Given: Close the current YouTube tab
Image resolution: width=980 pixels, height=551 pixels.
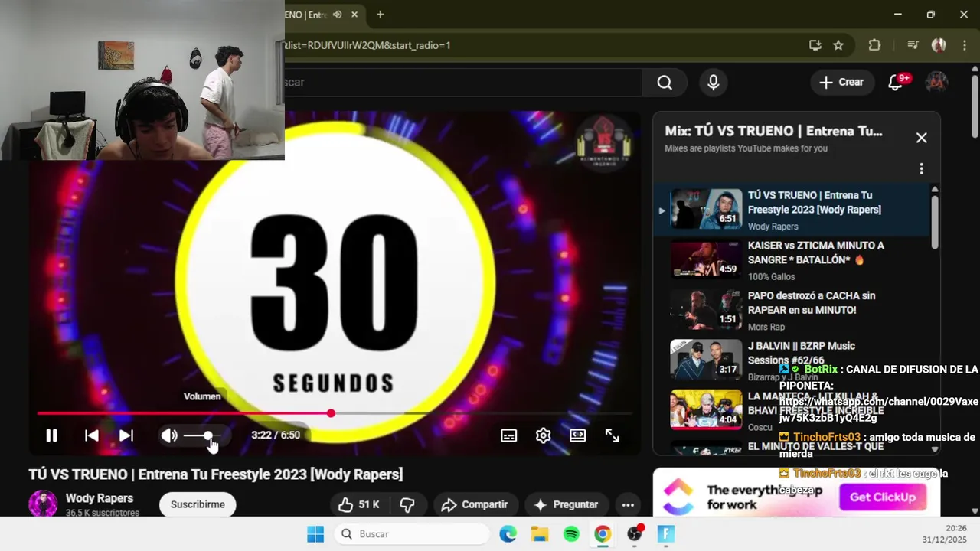Looking at the screenshot, I should (355, 15).
